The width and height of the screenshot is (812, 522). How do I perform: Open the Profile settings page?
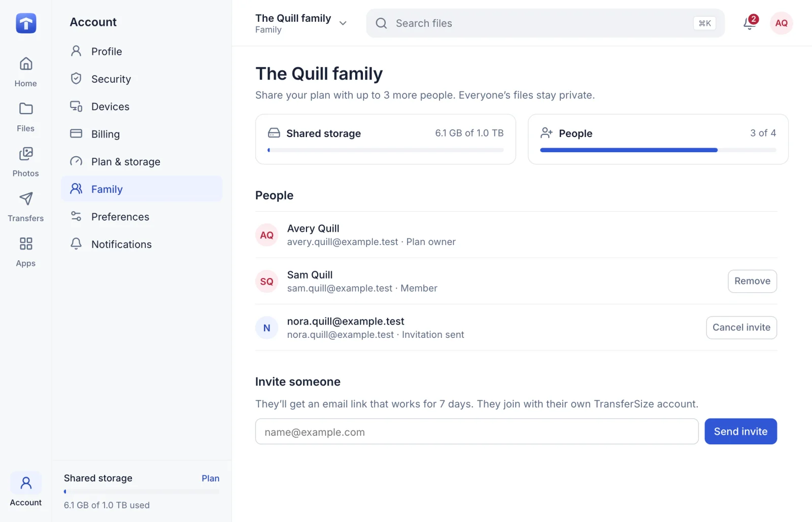[142, 51]
